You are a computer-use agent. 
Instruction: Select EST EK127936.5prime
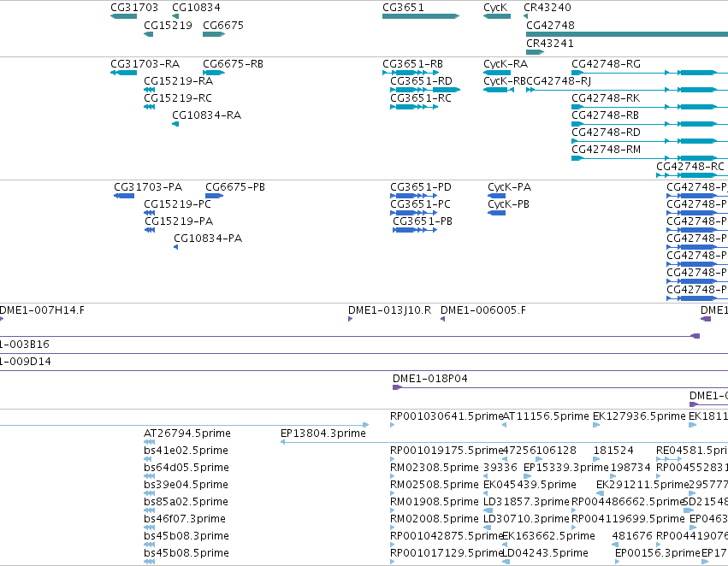[x=639, y=416]
